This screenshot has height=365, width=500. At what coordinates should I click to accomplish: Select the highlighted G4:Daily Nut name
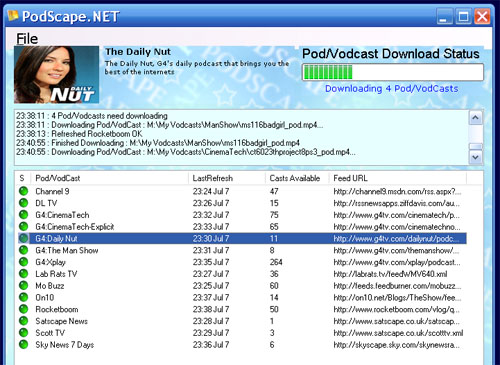tap(56, 239)
